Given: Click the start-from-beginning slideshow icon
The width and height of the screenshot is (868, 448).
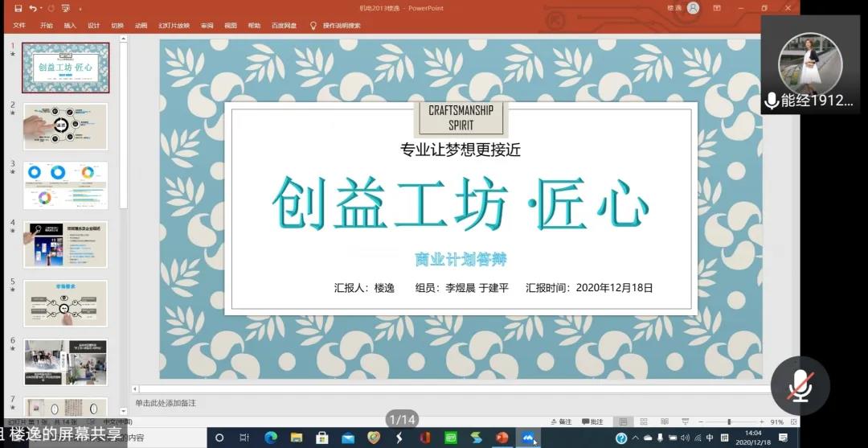Looking at the screenshot, I should pos(65,8).
